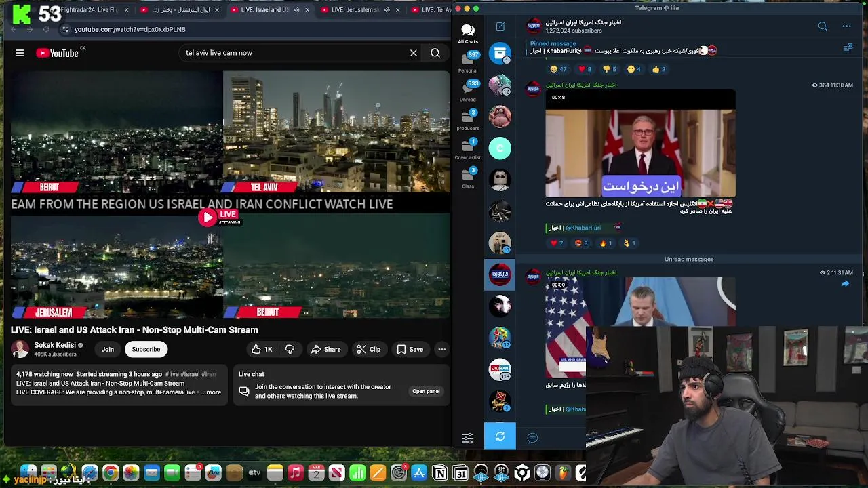Show pinned messages list icon

pyautogui.click(x=848, y=48)
